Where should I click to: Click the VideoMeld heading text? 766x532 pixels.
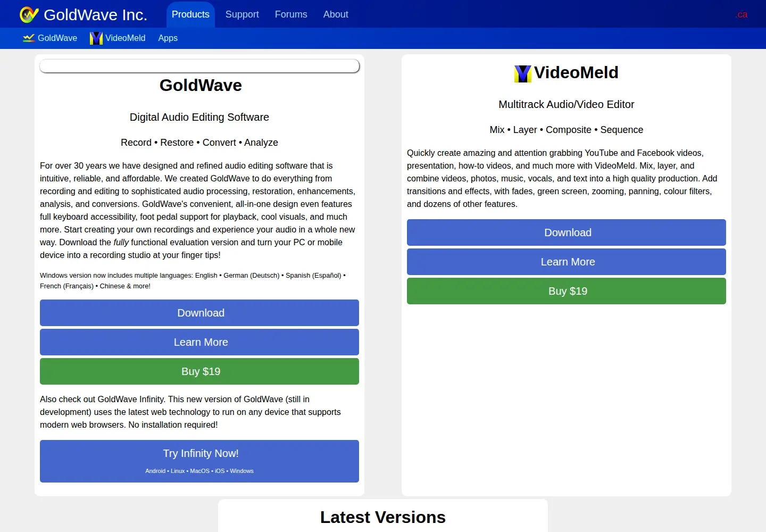576,72
